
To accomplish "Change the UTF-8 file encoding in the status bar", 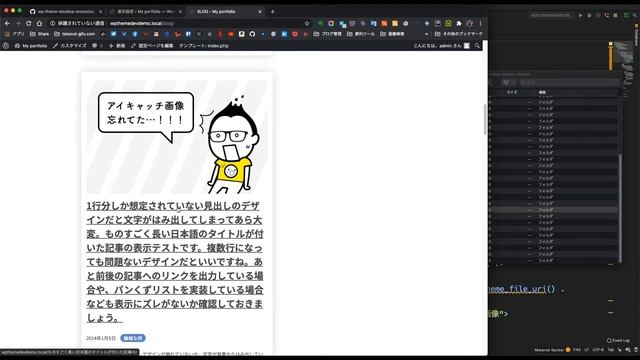I will click(598, 350).
